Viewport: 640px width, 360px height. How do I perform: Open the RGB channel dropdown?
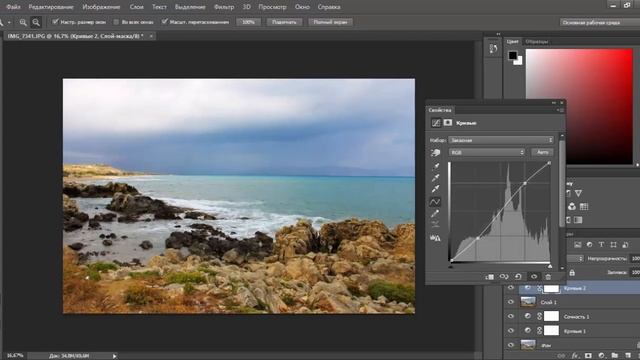tap(487, 152)
